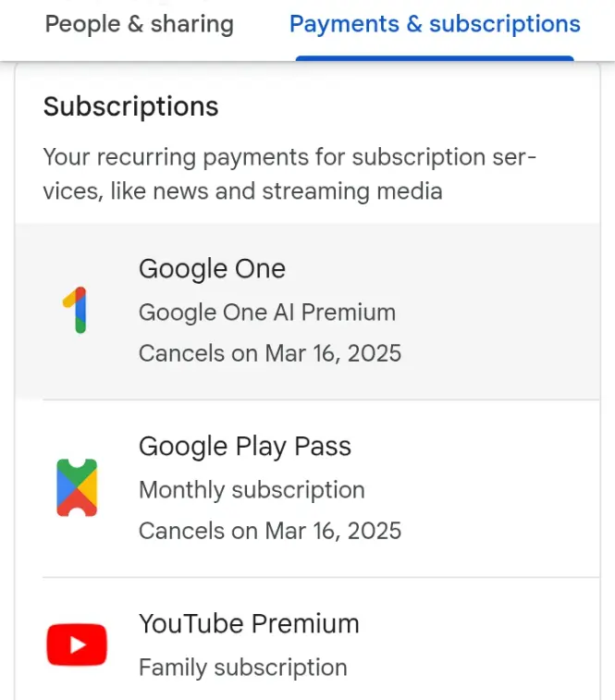The image size is (615, 700).
Task: Click the red YouTube Premium icon
Action: click(77, 645)
